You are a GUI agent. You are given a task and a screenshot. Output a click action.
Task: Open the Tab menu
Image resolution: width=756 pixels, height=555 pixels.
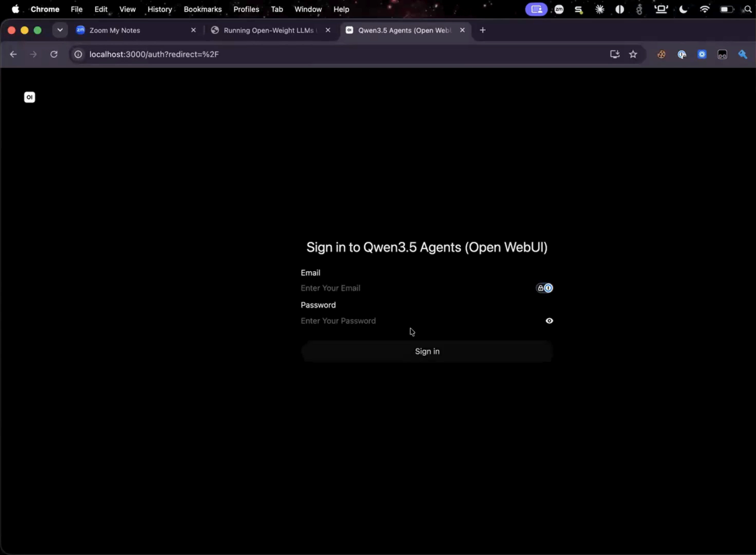pyautogui.click(x=277, y=9)
